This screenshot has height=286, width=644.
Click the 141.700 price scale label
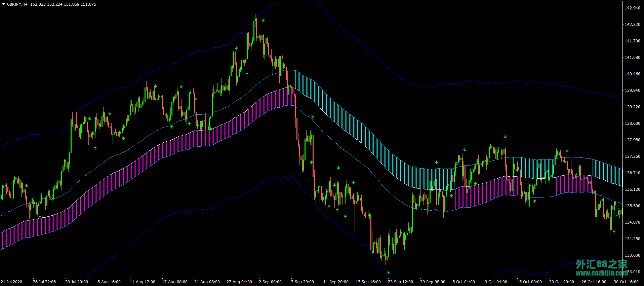[632, 41]
